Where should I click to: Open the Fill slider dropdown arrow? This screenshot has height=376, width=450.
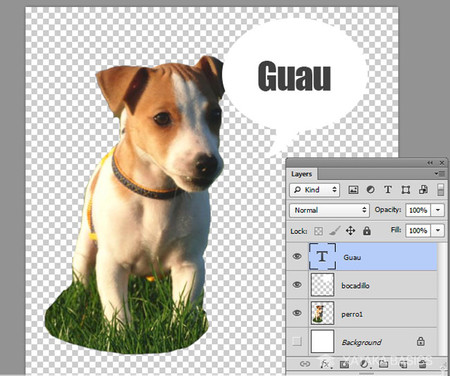pyautogui.click(x=438, y=230)
